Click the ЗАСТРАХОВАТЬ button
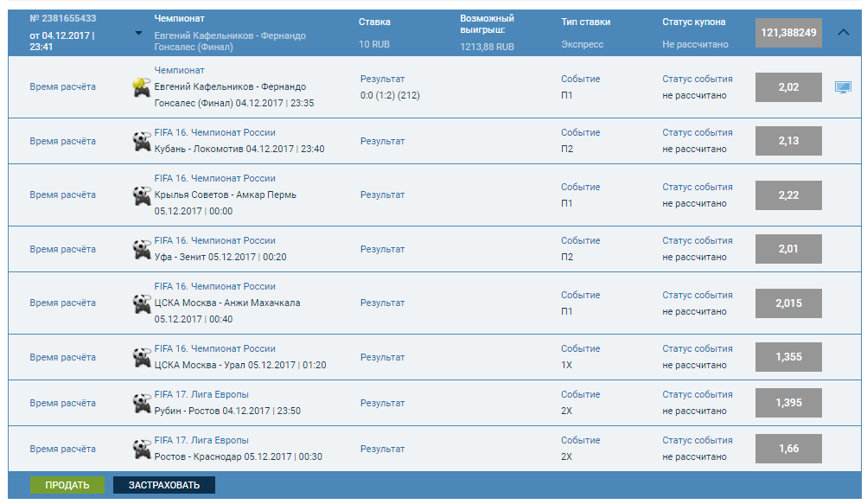This screenshot has width=867, height=504. click(x=164, y=485)
